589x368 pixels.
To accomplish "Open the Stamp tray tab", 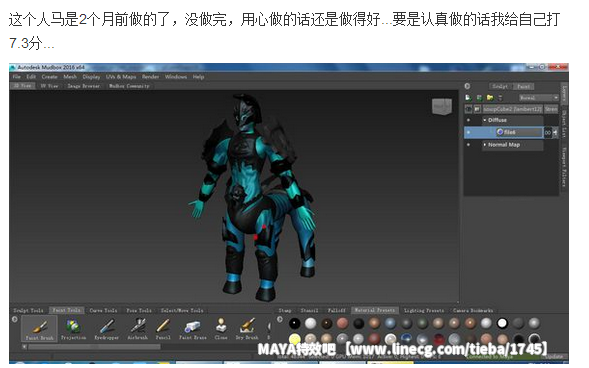I will coord(285,311).
